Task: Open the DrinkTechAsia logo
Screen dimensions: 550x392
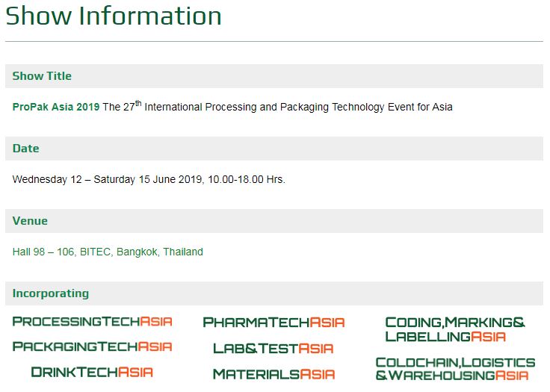Action: 92,372
